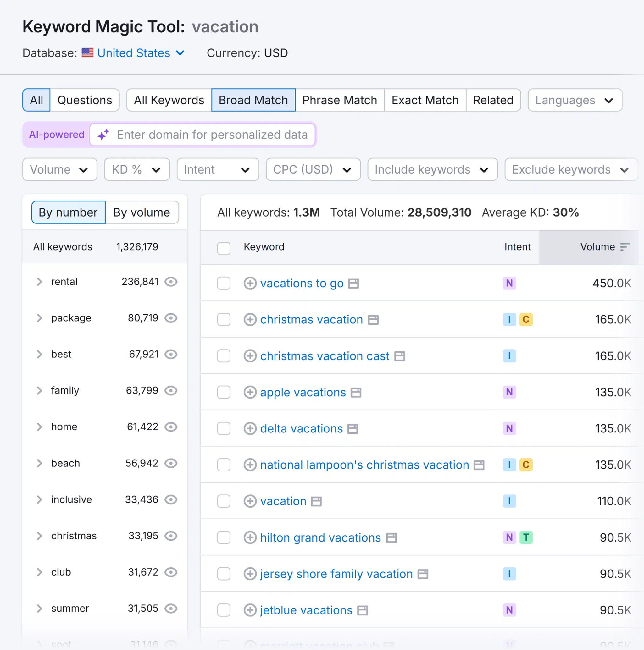
Task: Switch groups to By volume
Action: [142, 212]
